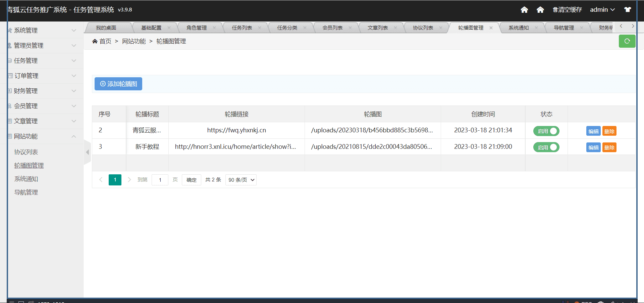Switch to the 会员列表 tab
The image size is (644, 303).
pyautogui.click(x=332, y=28)
